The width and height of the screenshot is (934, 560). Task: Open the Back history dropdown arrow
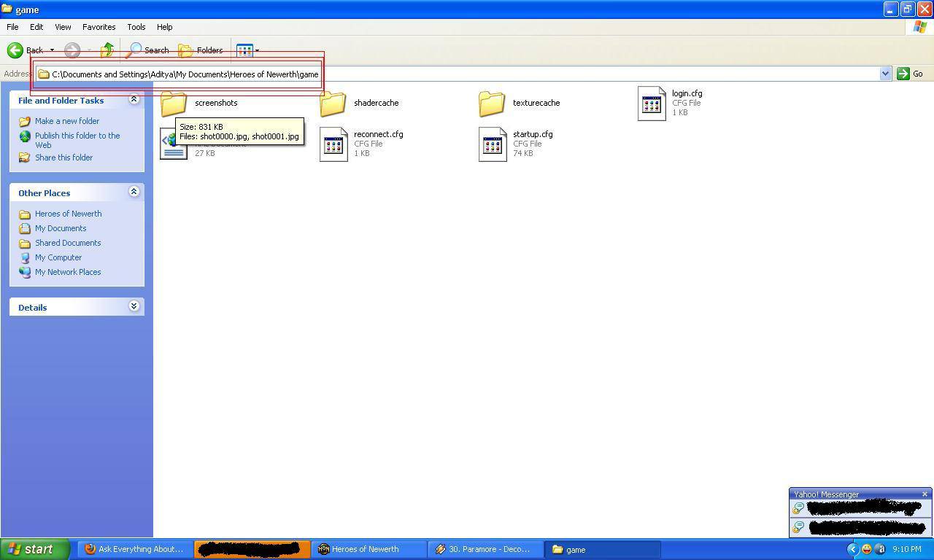(x=52, y=50)
